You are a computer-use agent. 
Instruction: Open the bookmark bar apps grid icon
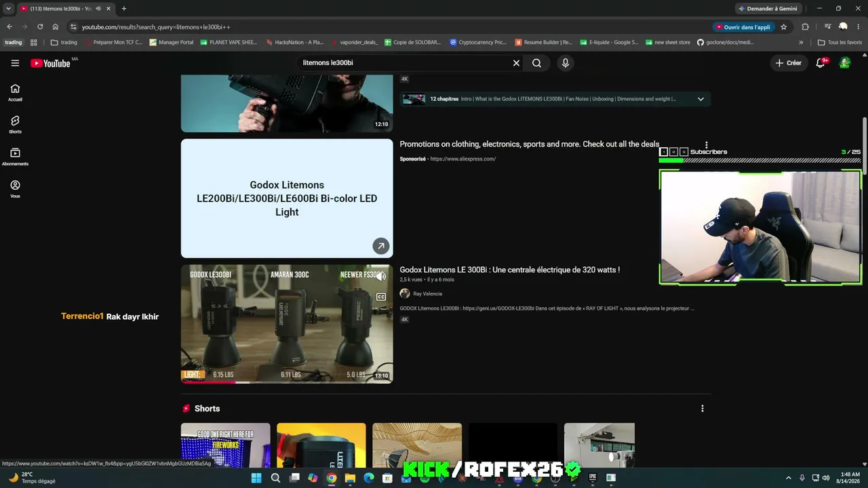point(34,42)
